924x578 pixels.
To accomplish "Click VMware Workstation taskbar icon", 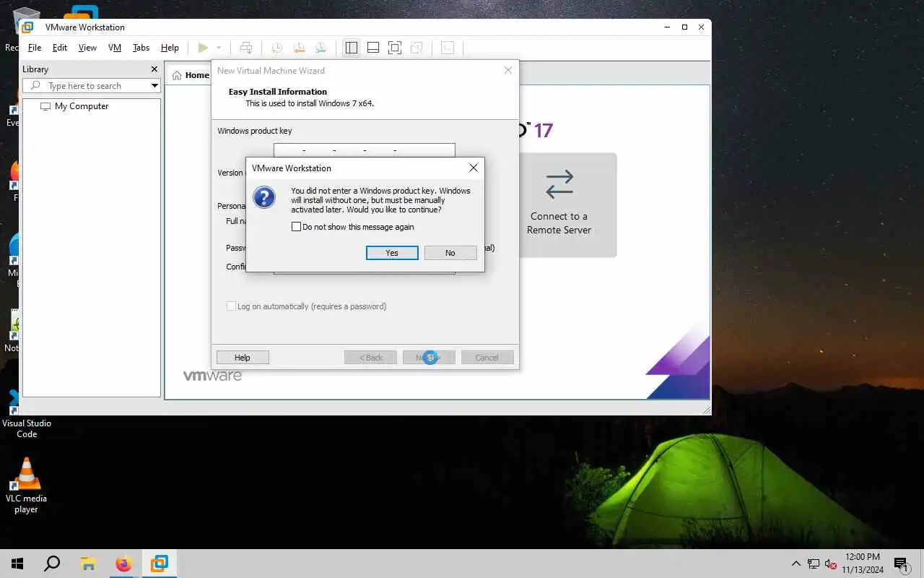I will tap(159, 564).
